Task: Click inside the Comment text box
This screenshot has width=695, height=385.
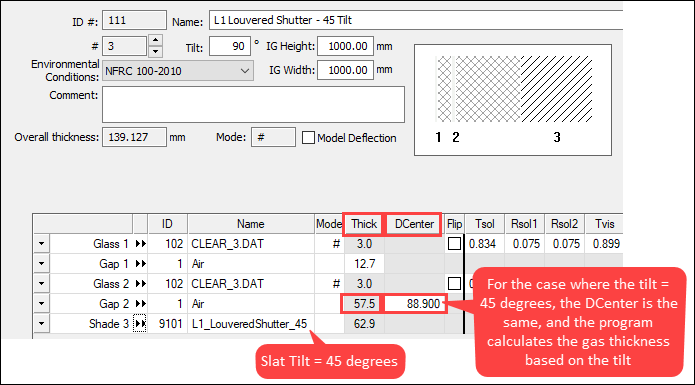Action: click(253, 105)
